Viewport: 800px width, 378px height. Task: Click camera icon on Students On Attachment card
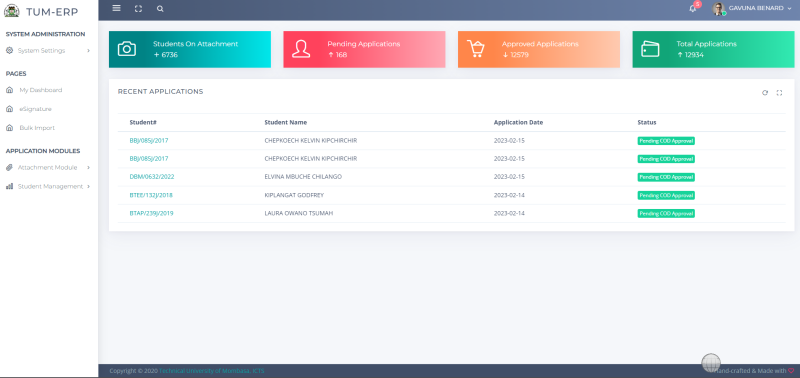pyautogui.click(x=127, y=49)
